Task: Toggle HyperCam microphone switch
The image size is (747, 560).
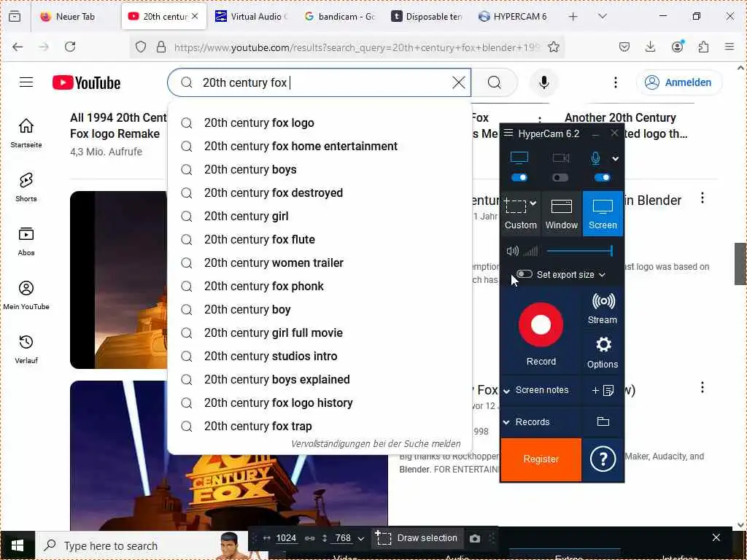Action: [x=602, y=178]
